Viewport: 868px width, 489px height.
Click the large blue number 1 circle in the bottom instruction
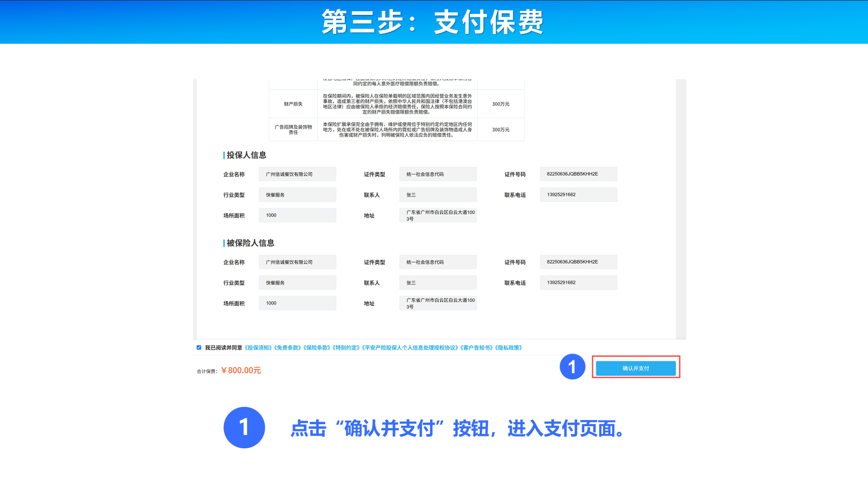244,427
